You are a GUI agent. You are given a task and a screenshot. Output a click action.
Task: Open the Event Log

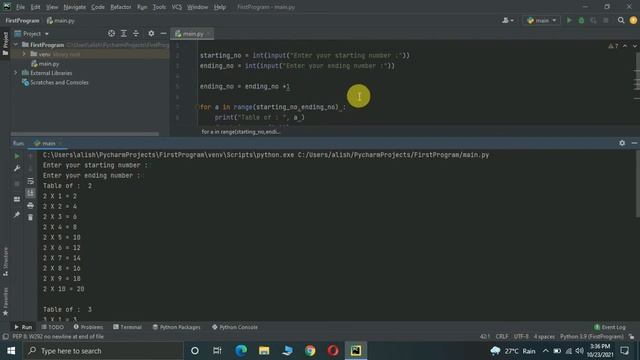pyautogui.click(x=610, y=327)
